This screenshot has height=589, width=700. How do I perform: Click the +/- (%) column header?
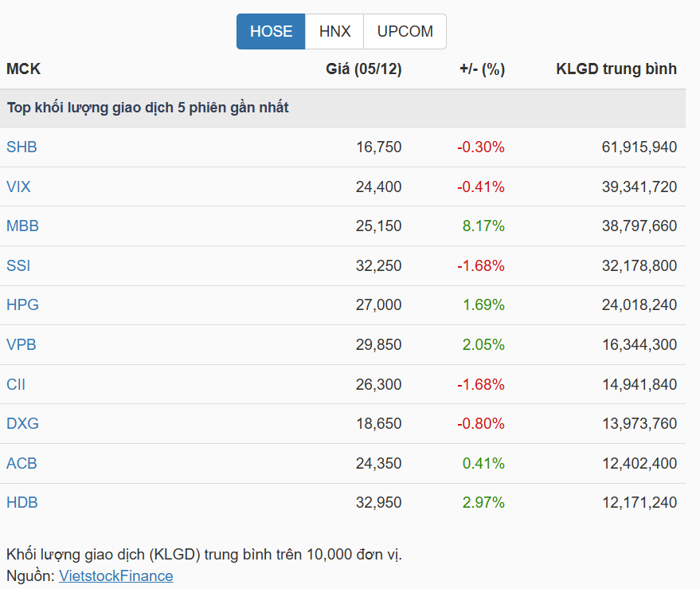480,69
